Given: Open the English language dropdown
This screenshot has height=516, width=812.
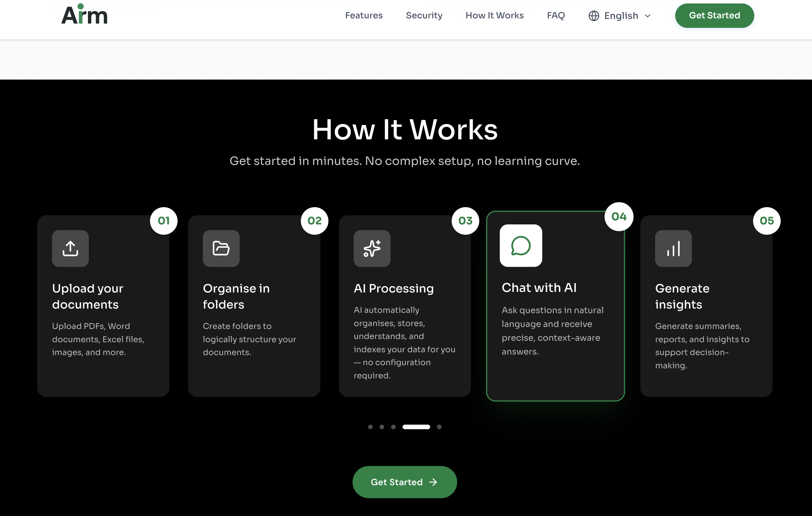Looking at the screenshot, I should click(621, 16).
